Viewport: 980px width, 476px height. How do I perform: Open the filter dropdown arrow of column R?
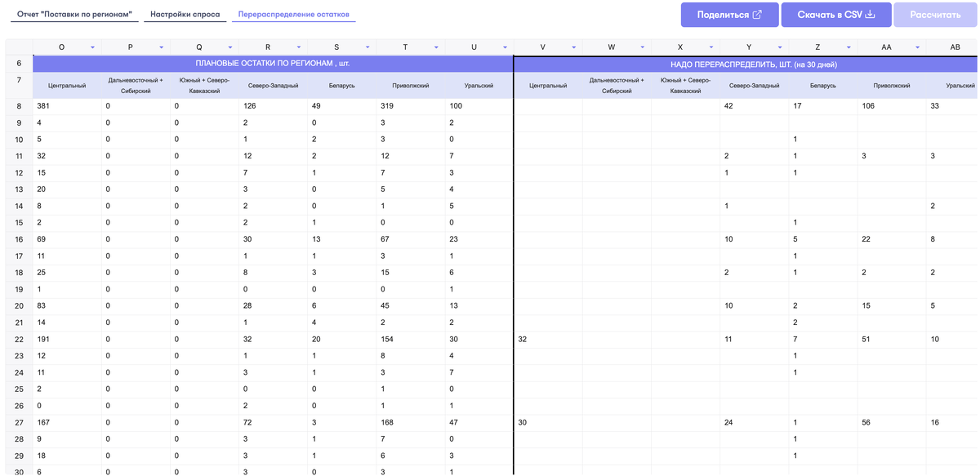click(x=299, y=48)
